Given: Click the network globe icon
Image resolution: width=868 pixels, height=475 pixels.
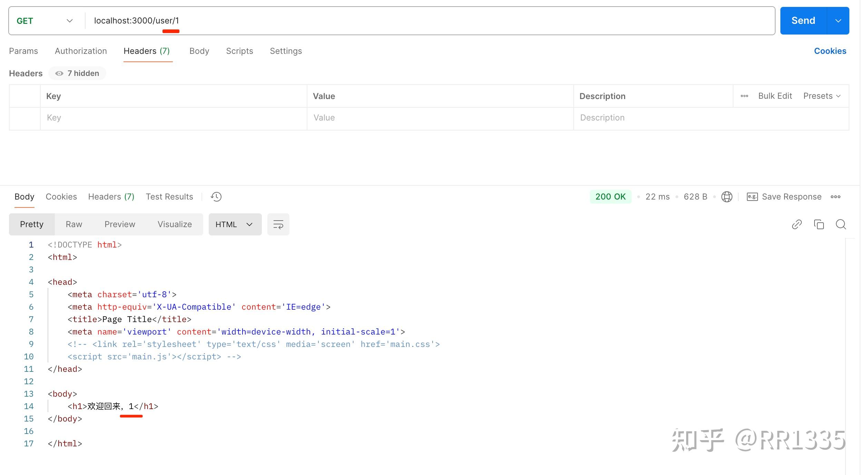Looking at the screenshot, I should point(727,197).
